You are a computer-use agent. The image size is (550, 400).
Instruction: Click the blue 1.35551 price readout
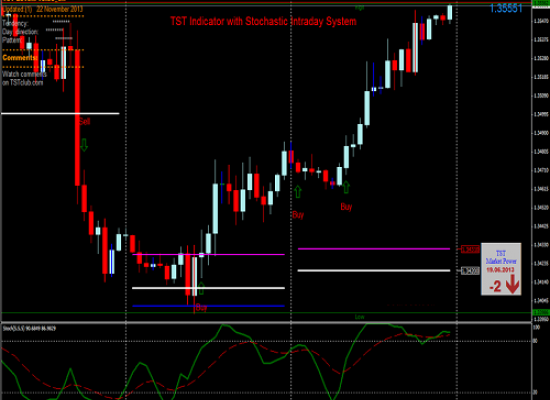pyautogui.click(x=506, y=8)
